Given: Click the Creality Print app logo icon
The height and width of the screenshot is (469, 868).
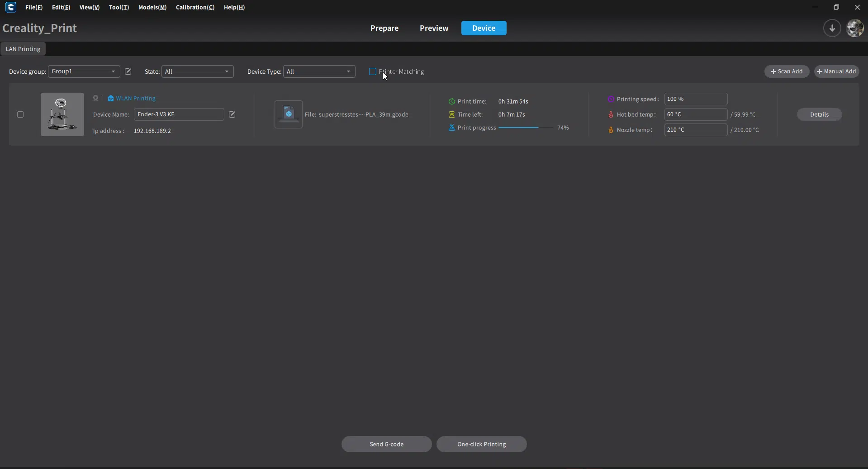Looking at the screenshot, I should point(11,7).
